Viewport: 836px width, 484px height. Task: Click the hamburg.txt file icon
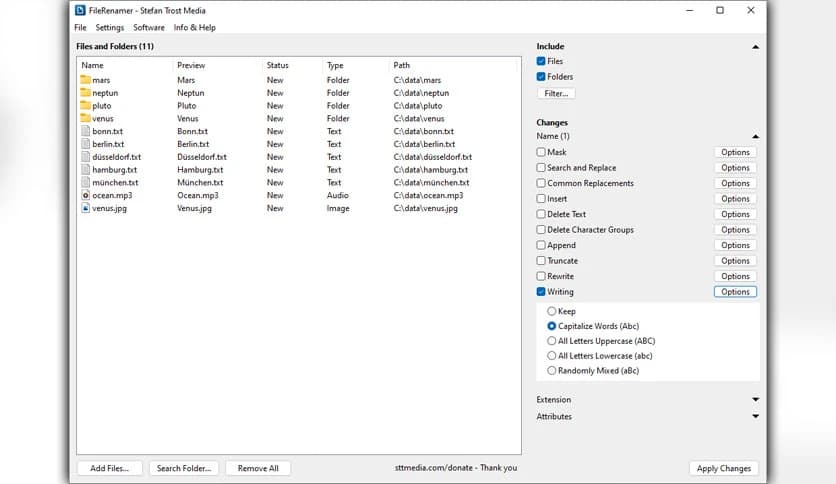point(85,170)
